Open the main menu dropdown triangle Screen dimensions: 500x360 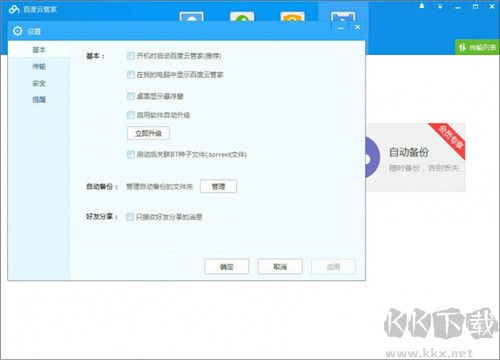click(x=440, y=6)
